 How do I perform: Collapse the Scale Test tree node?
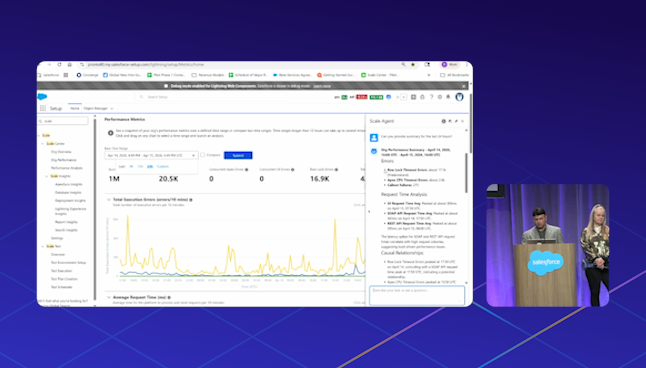click(x=42, y=246)
